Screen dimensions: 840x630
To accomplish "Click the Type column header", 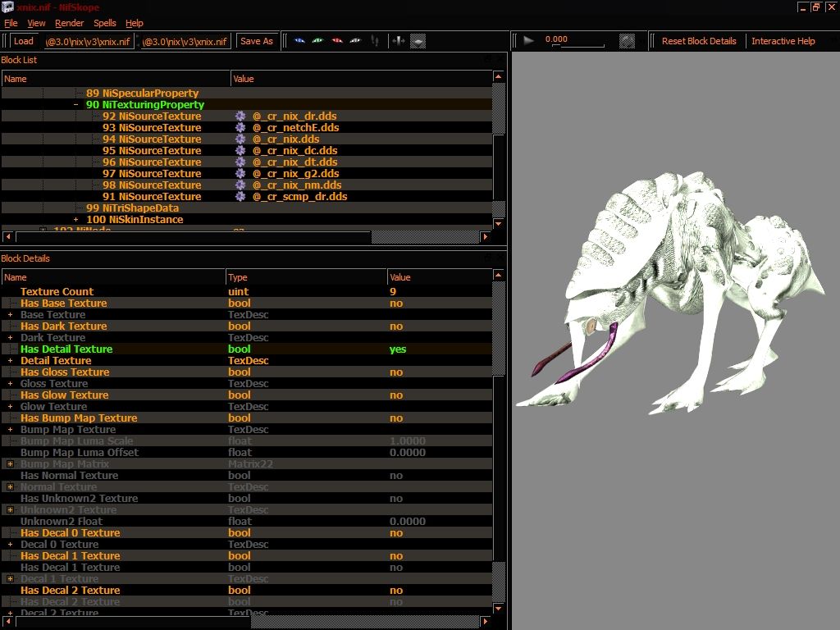I will point(306,277).
